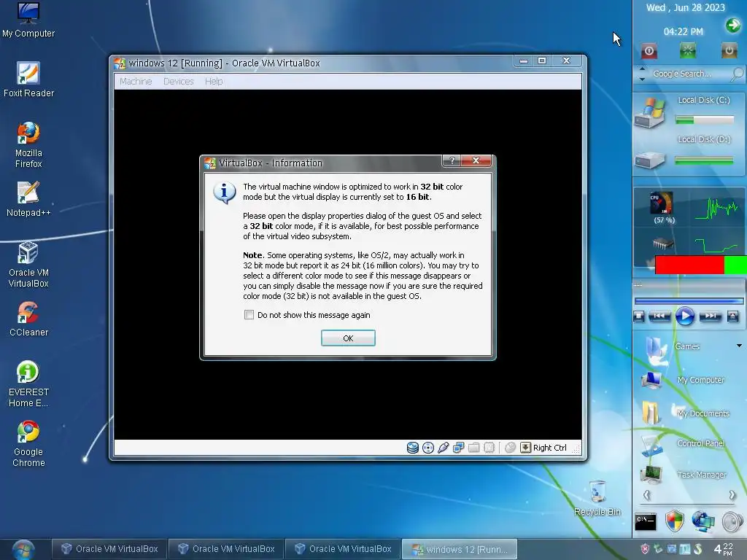Click the Windows security shield icon
Screen dimensions: 747x560
(675, 521)
